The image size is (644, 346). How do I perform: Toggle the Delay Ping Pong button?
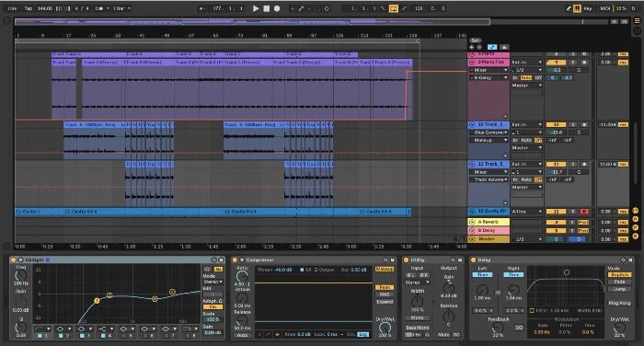click(619, 303)
